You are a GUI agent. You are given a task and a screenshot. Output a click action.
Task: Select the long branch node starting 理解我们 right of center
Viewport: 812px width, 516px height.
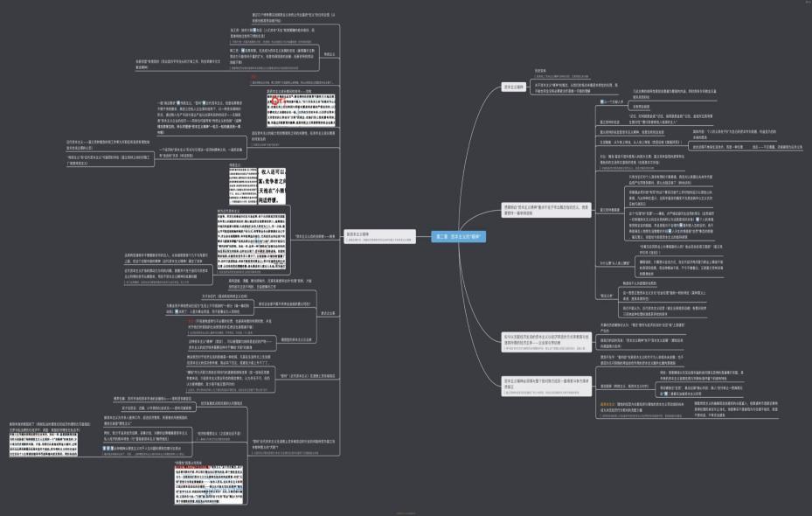pos(546,209)
